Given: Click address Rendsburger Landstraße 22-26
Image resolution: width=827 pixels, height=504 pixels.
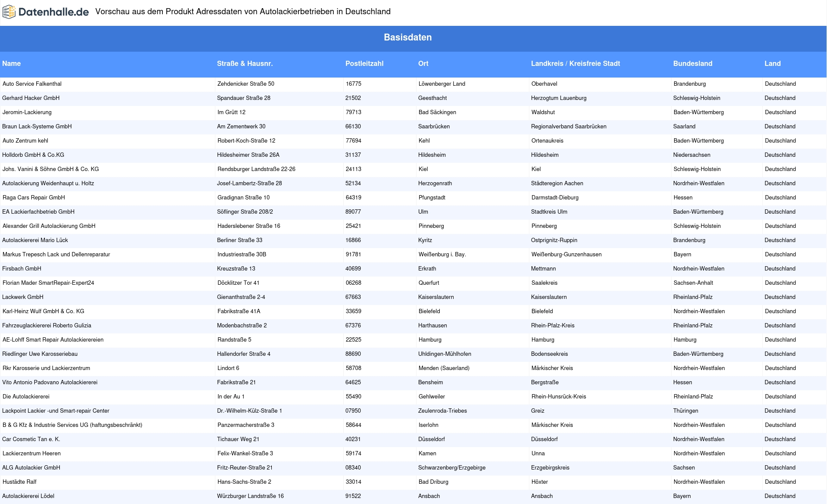Looking at the screenshot, I should tap(257, 169).
